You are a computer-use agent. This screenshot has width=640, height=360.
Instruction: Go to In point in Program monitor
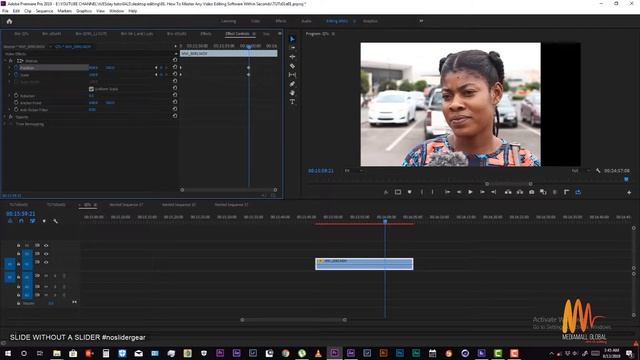pos(447,192)
